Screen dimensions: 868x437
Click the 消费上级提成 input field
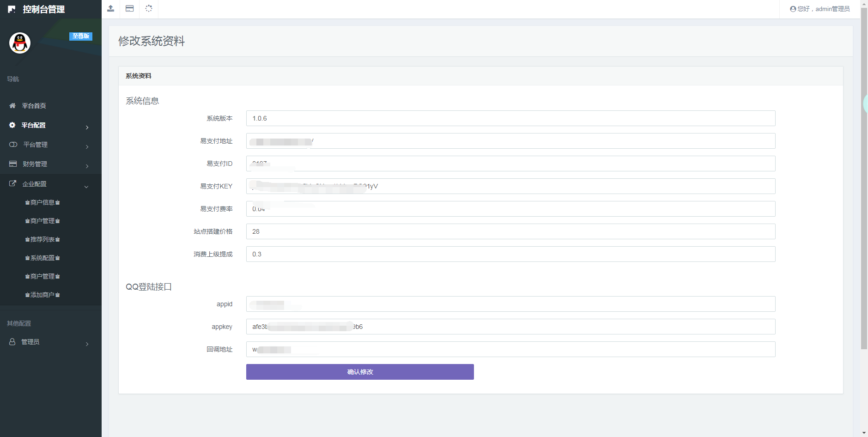pyautogui.click(x=510, y=254)
